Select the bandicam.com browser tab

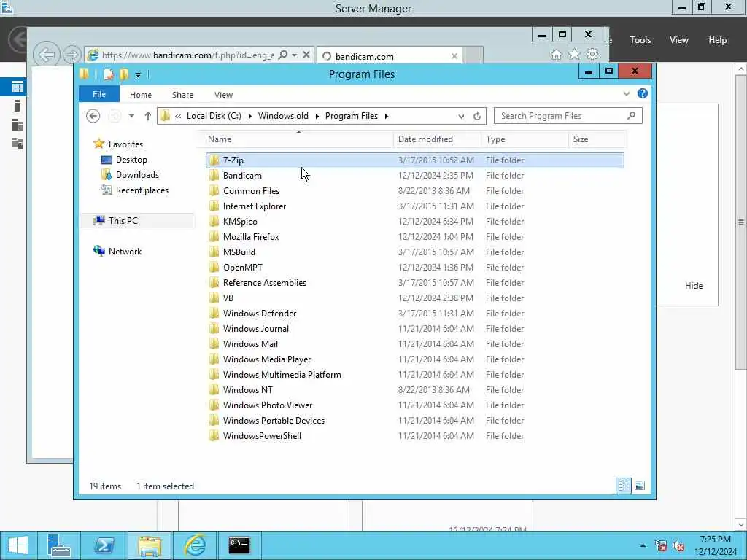tap(390, 56)
